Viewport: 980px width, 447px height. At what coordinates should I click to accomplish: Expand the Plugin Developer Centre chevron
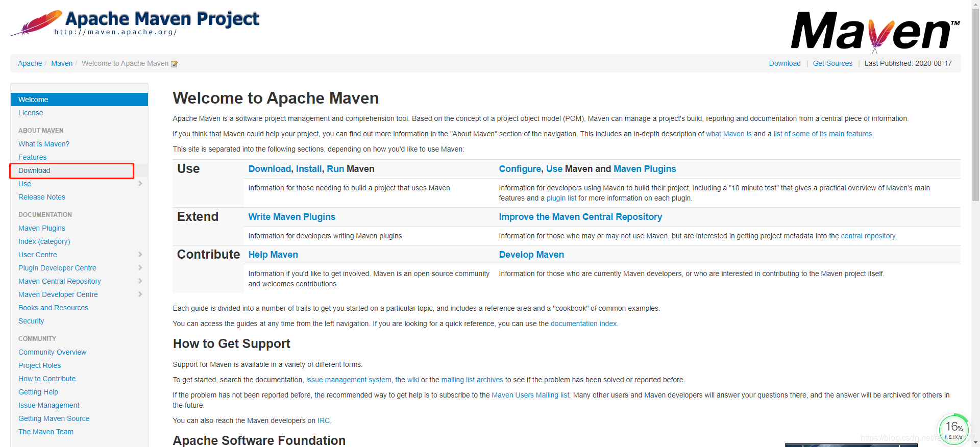coord(140,268)
